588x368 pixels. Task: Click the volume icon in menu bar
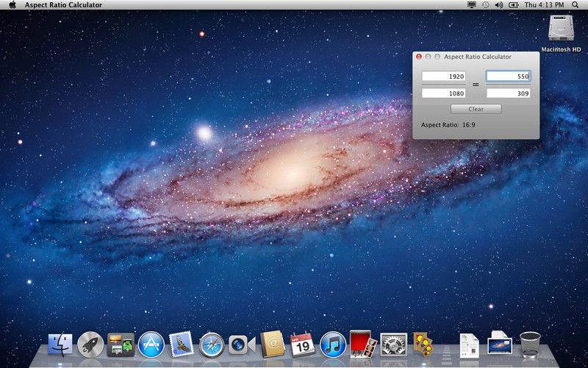(499, 5)
